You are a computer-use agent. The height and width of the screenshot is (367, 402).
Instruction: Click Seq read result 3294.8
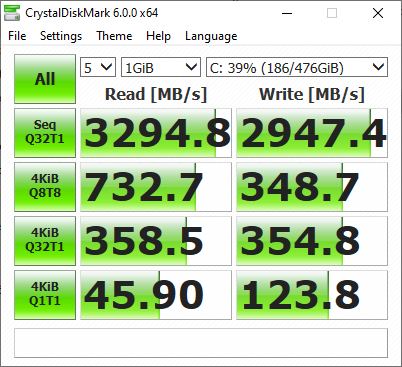click(156, 133)
